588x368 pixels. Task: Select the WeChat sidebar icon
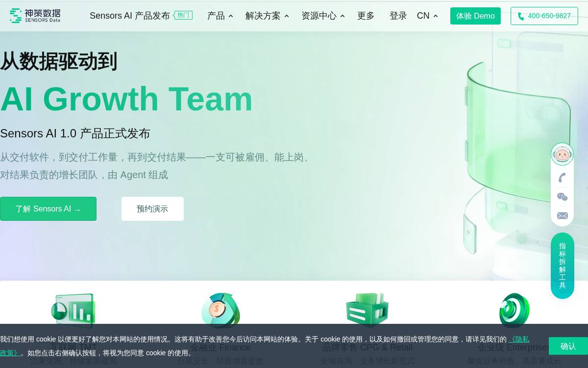pos(562,197)
